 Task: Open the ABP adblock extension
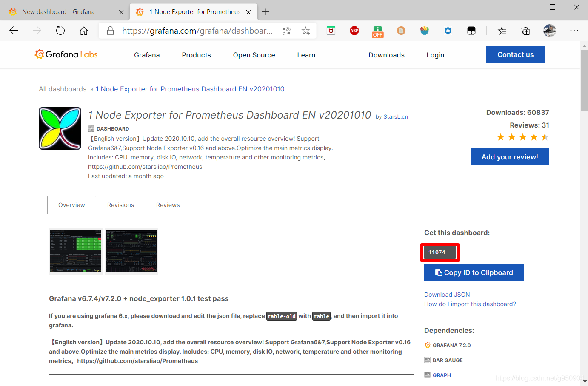354,31
